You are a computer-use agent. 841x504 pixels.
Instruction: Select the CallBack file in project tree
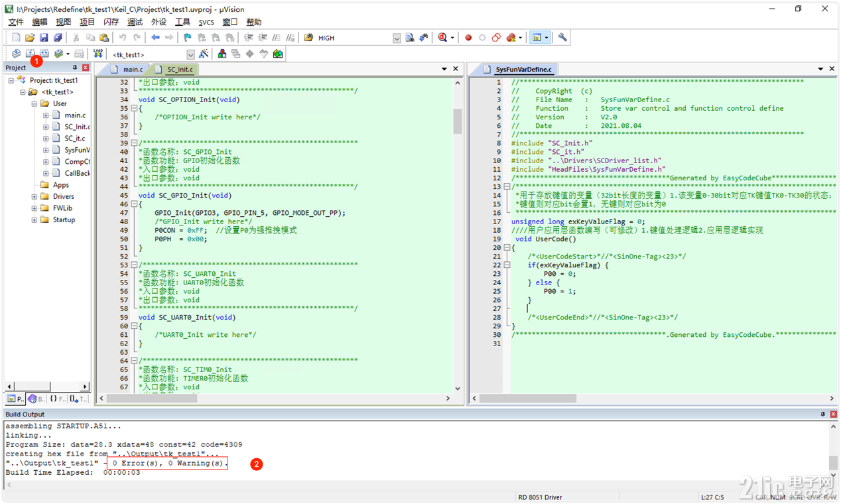coord(77,173)
